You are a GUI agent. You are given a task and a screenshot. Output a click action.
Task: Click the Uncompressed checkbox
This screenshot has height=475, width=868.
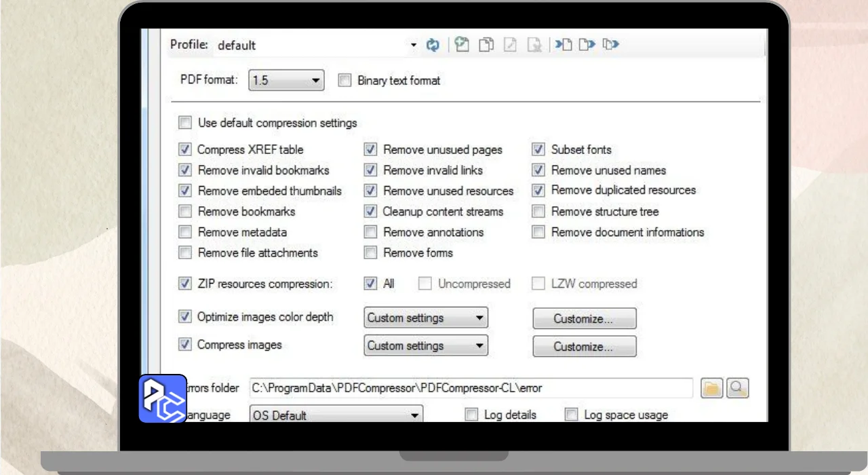pos(425,284)
